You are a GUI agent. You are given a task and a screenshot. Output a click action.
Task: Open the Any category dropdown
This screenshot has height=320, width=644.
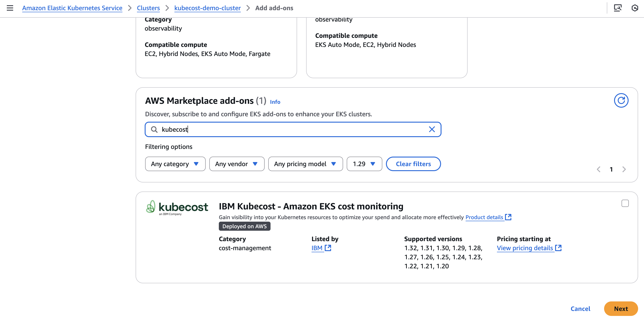pos(175,164)
